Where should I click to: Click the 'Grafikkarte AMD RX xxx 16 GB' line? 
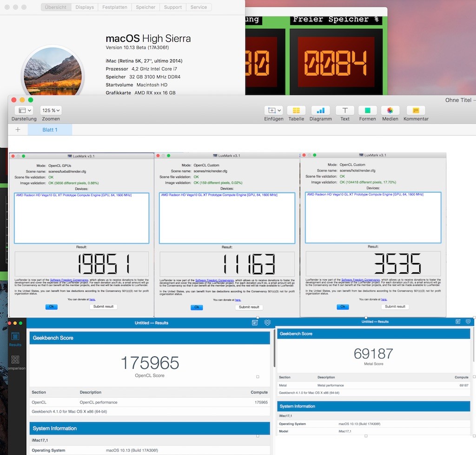(x=140, y=92)
